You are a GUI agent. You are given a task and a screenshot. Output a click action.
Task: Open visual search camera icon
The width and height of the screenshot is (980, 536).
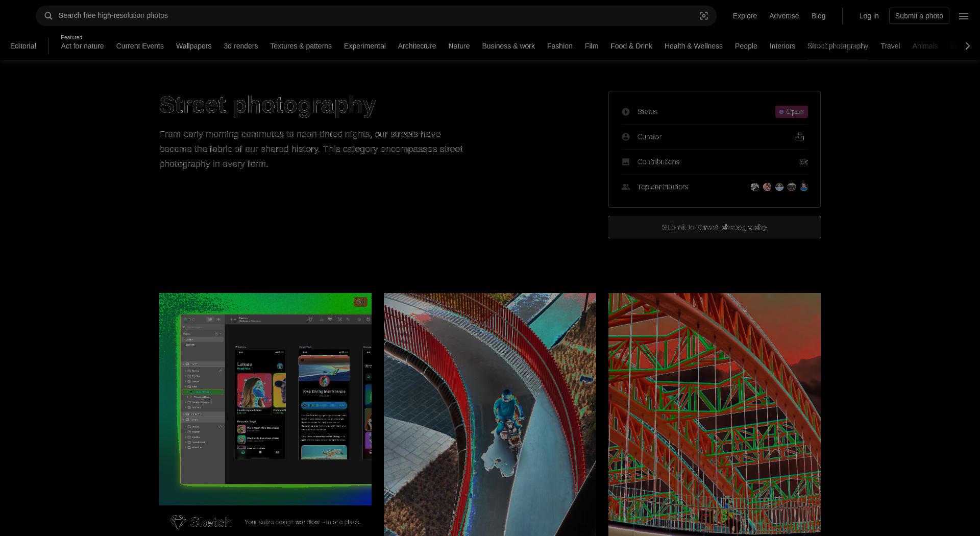pos(704,16)
